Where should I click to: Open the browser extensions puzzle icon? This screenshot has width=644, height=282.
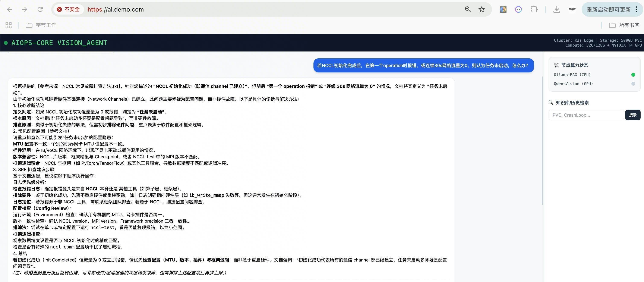point(534,10)
